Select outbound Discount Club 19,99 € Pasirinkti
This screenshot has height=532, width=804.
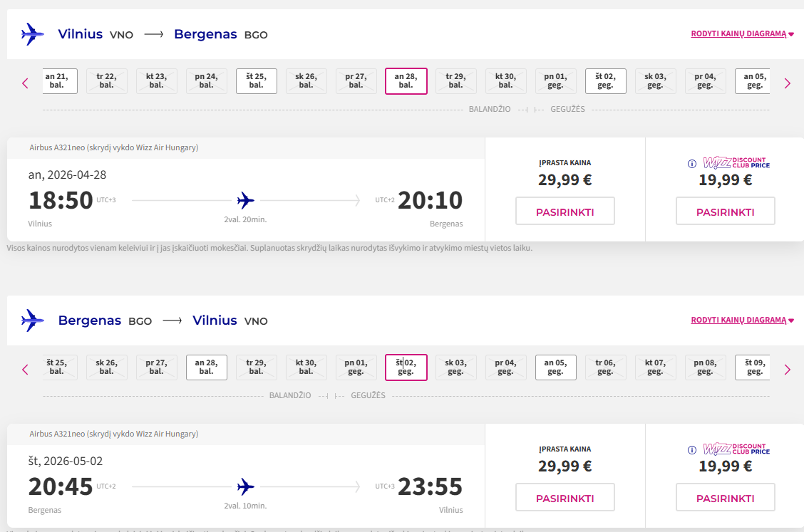pyautogui.click(x=725, y=212)
